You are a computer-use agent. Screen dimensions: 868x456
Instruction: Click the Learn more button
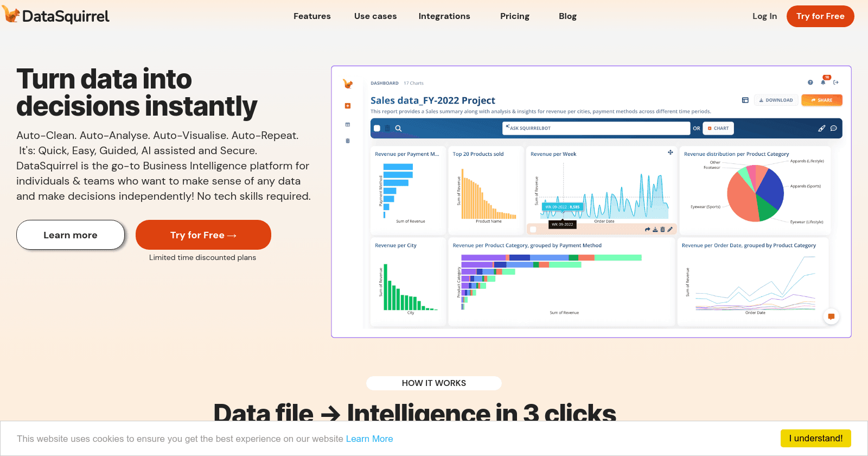pyautogui.click(x=71, y=235)
